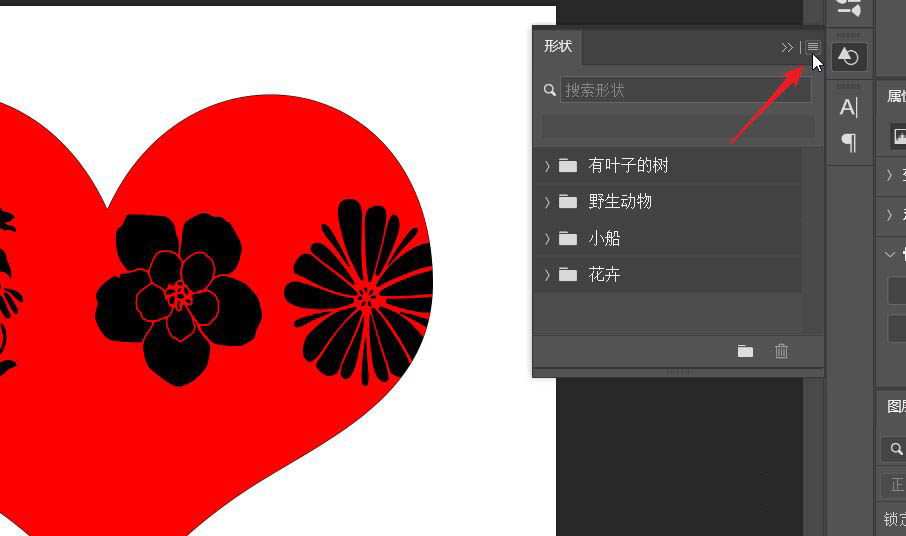This screenshot has height=536, width=906.
Task: Expand the 小船 shape group
Action: pos(547,239)
